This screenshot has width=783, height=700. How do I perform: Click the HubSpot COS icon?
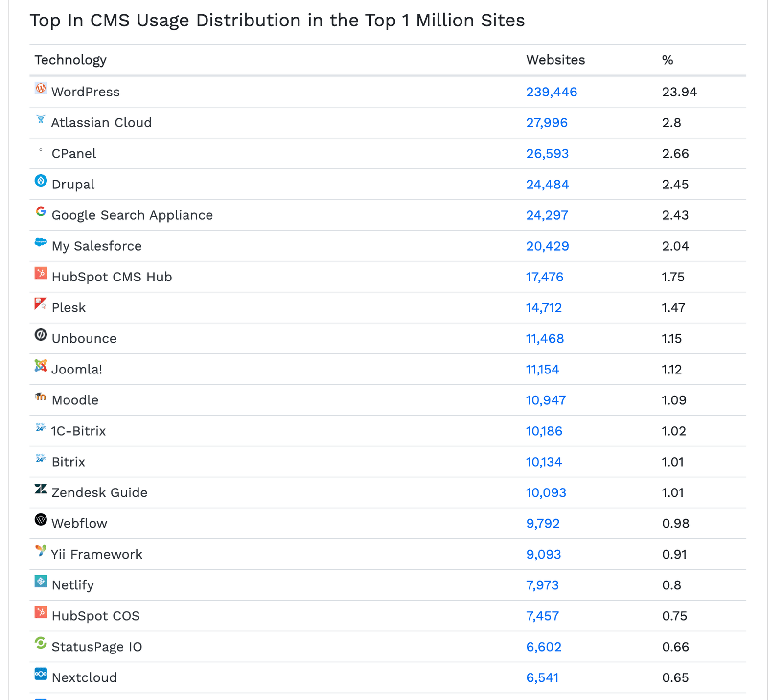pos(41,613)
